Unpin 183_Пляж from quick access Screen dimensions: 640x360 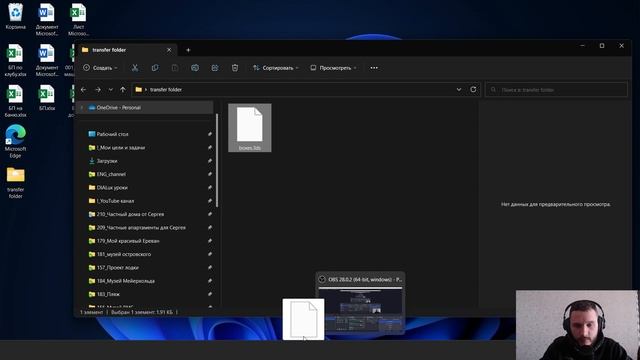(210, 294)
